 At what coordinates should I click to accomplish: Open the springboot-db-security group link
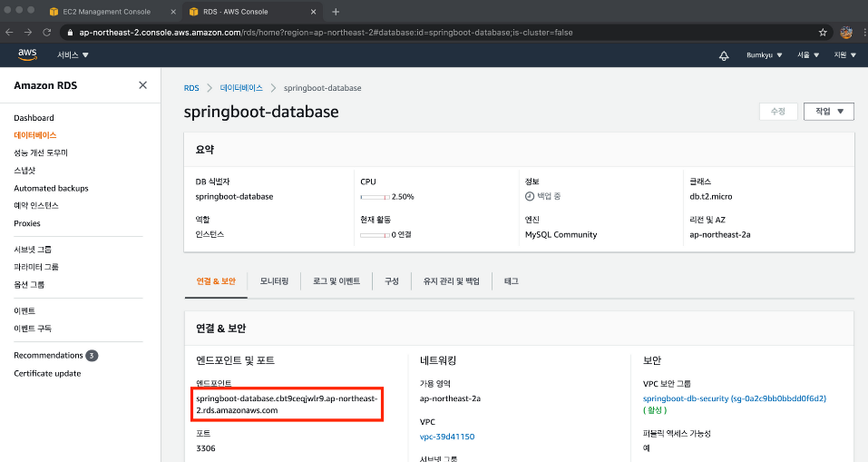point(734,398)
